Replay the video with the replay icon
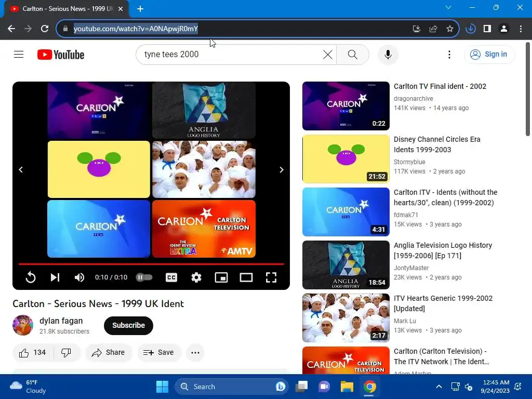The height and width of the screenshot is (399, 532). click(31, 277)
